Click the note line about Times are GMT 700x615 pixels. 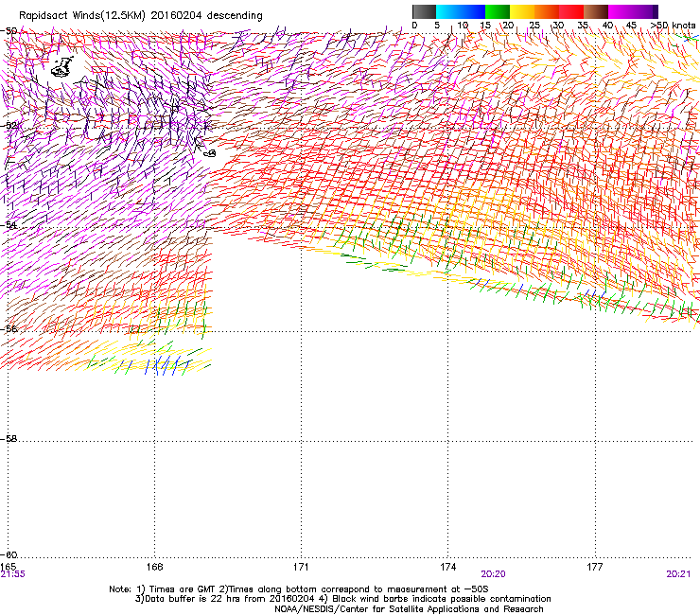[x=299, y=589]
